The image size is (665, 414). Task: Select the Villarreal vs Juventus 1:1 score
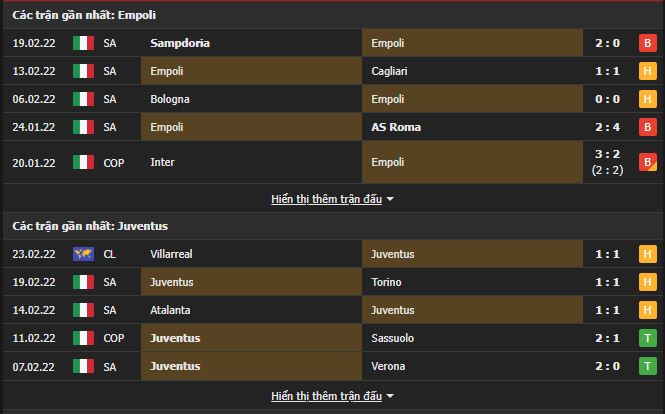pyautogui.click(x=607, y=254)
